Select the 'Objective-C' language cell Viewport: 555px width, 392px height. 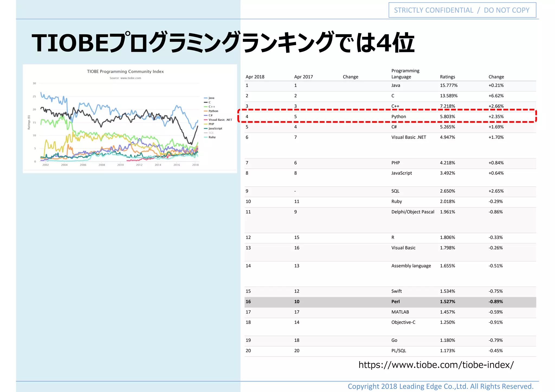coord(403,322)
